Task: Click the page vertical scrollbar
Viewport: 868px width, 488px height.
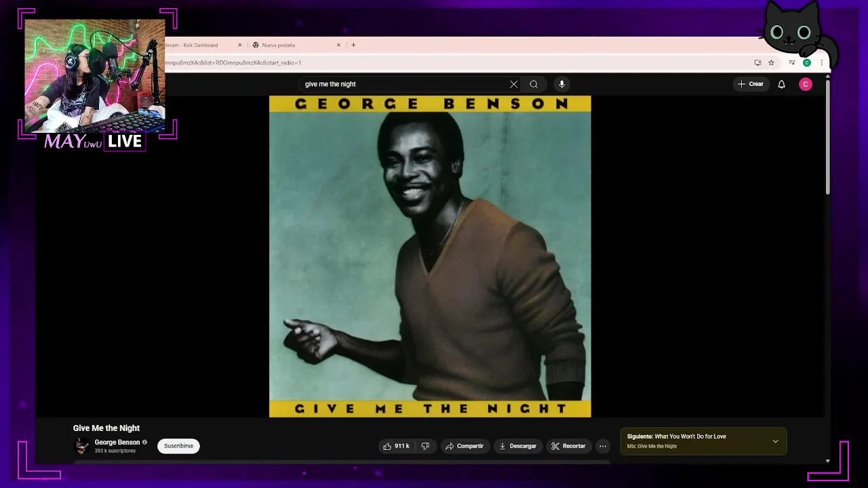Action: tap(827, 138)
